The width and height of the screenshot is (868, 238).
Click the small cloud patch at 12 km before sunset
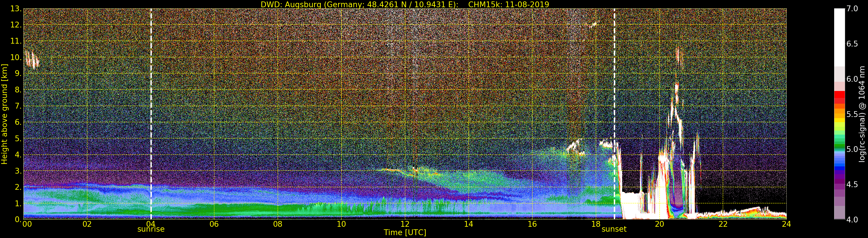pyautogui.click(x=593, y=25)
